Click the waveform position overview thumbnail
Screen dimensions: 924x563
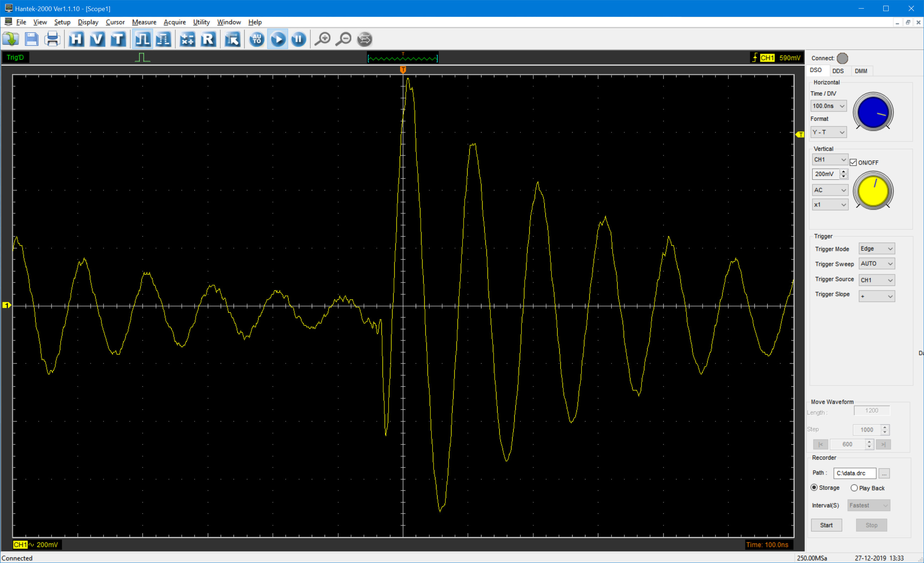(403, 58)
